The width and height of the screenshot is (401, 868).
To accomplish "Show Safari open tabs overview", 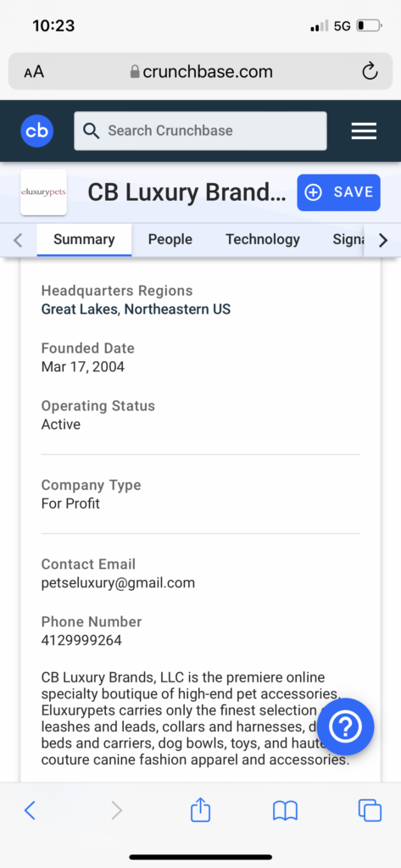I will [x=370, y=811].
